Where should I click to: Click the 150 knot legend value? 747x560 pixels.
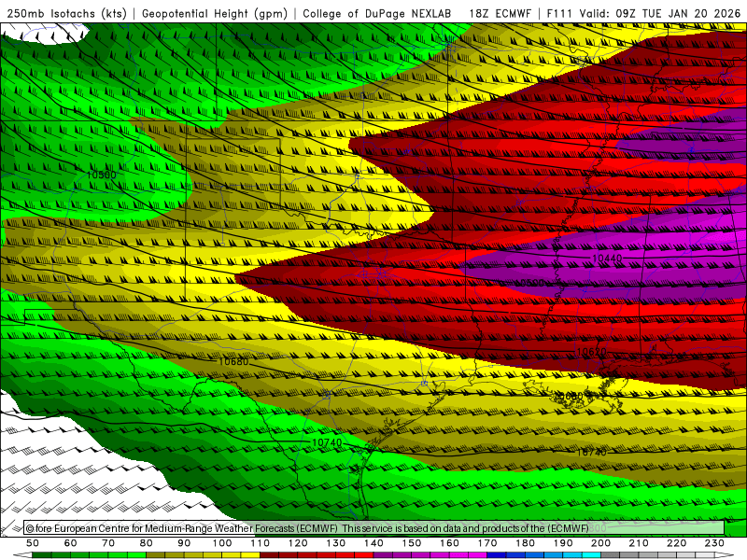411,543
